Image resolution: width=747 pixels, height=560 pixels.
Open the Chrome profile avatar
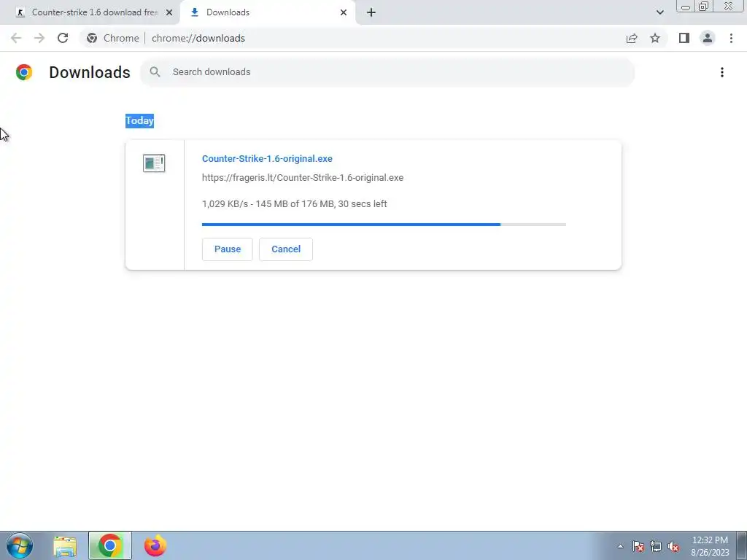pyautogui.click(x=708, y=38)
